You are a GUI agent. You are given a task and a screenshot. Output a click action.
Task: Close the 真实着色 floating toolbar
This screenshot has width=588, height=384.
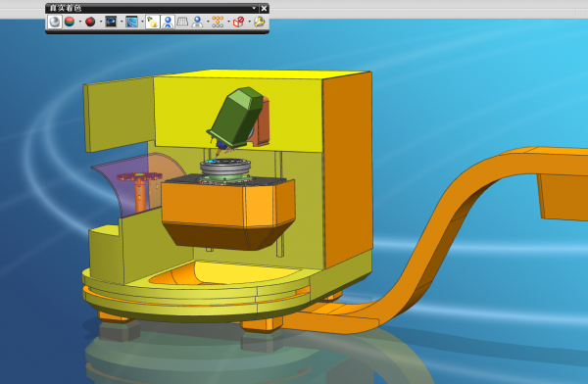[264, 8]
